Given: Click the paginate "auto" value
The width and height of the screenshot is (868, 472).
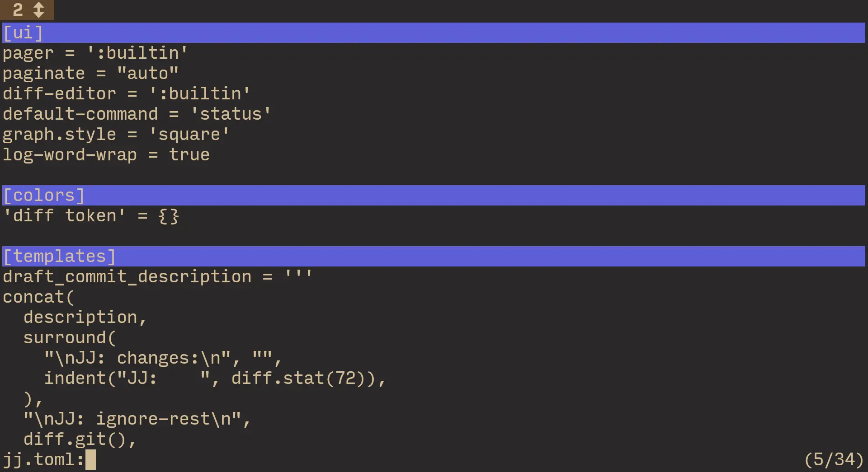Looking at the screenshot, I should (147, 74).
